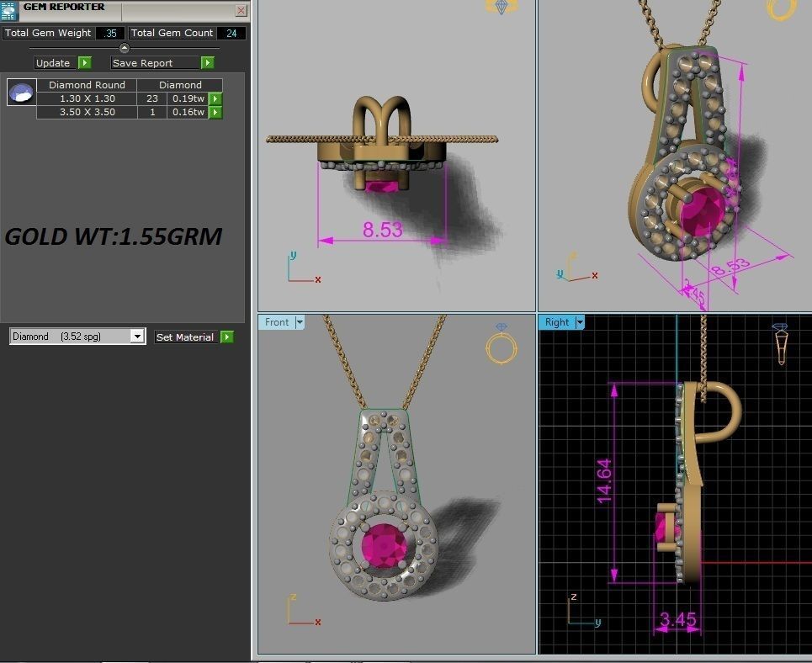Click the Update button
Viewport: 812px width, 663px height.
[x=56, y=62]
